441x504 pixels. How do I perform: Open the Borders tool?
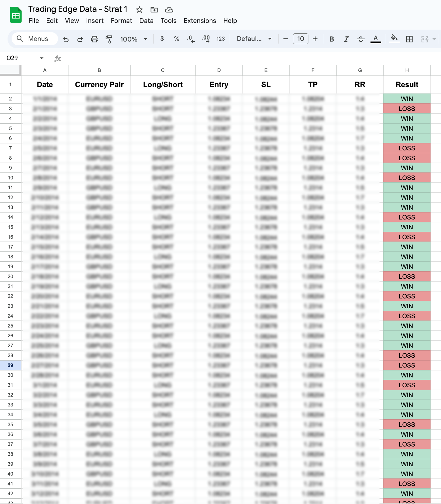pyautogui.click(x=409, y=39)
